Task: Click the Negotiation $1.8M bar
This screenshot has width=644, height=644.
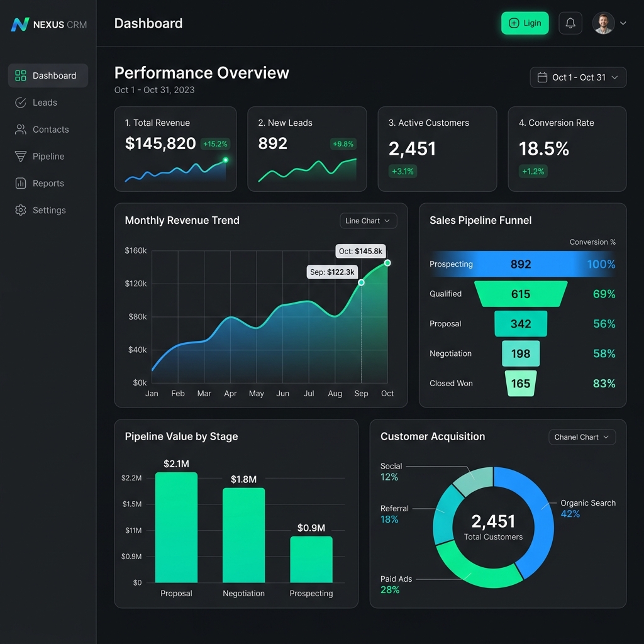Action: pos(243,535)
